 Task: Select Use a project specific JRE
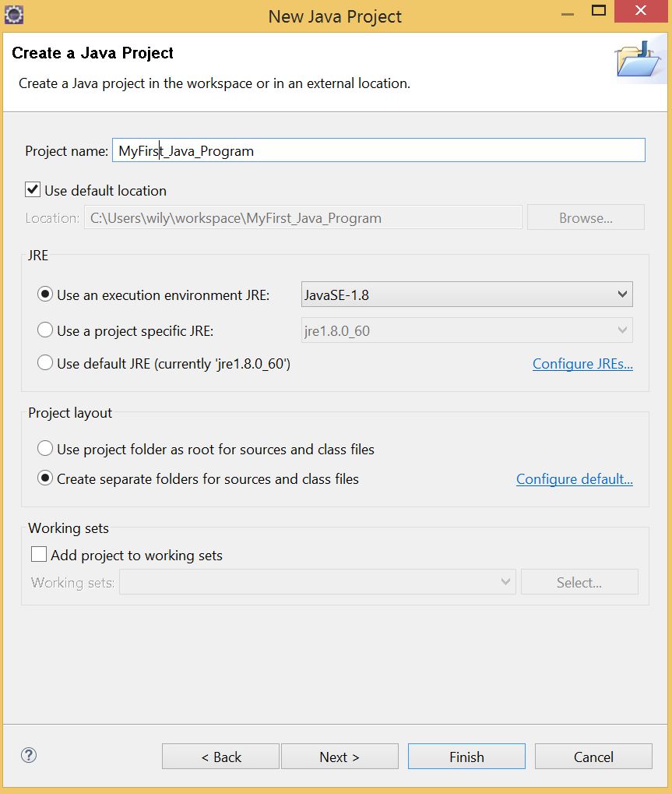[x=45, y=330]
